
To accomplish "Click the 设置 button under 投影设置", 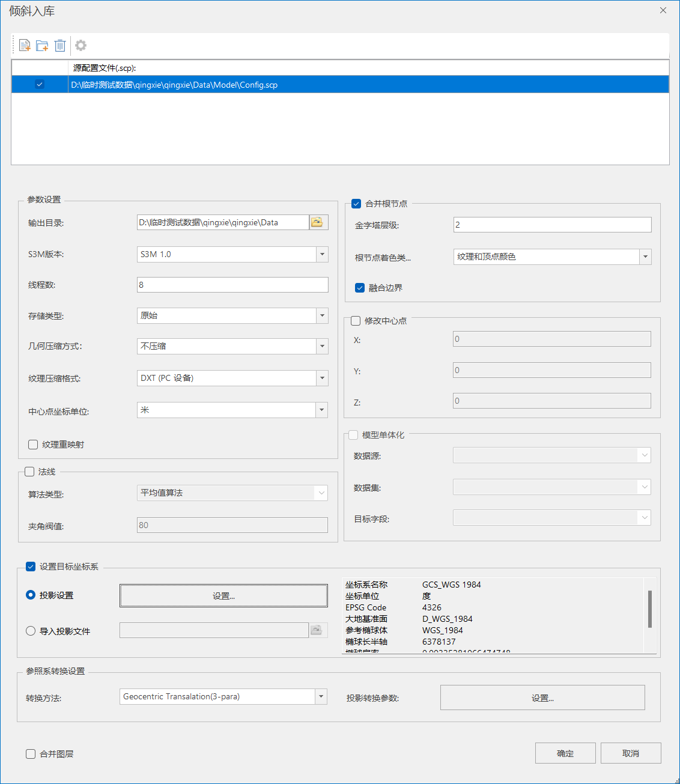I will (x=223, y=595).
